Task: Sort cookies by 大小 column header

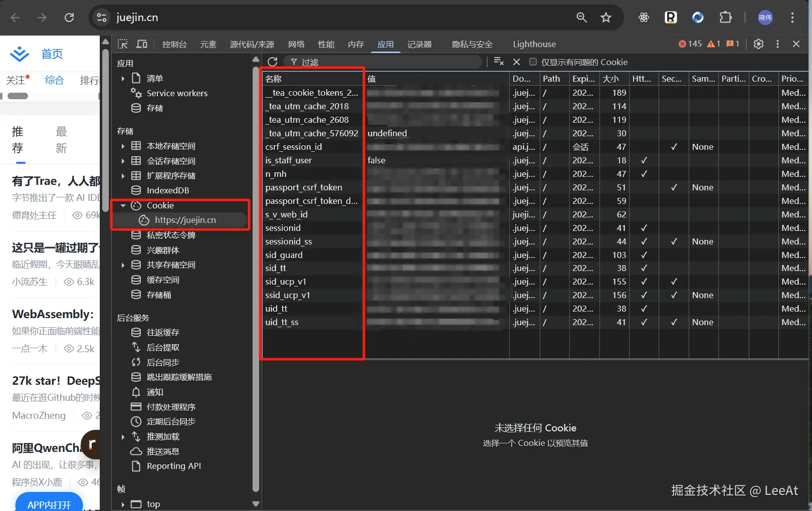Action: tap(614, 79)
